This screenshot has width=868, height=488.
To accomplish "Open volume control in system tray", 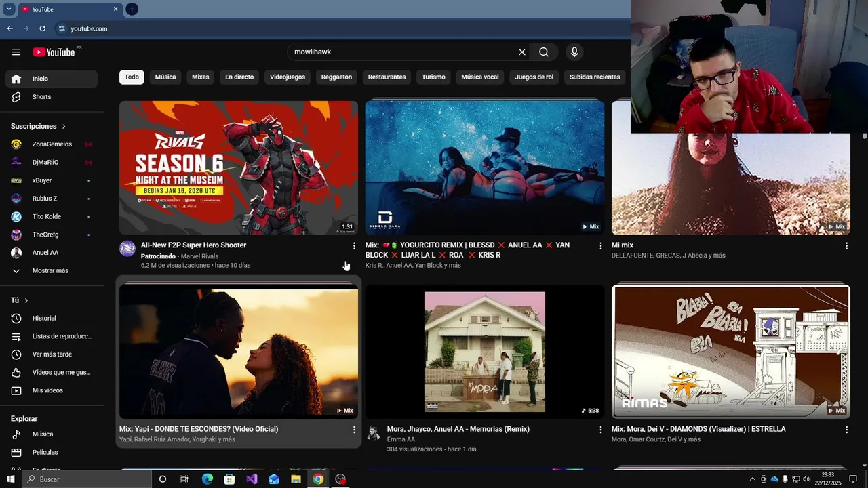I will [x=806, y=479].
